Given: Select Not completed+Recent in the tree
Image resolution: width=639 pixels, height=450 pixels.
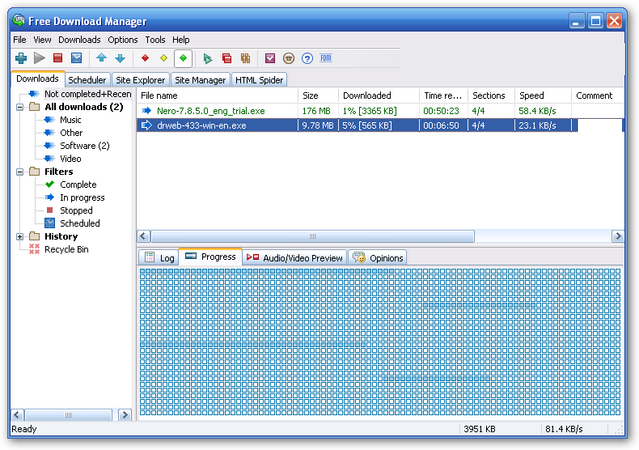Looking at the screenshot, I should (x=88, y=94).
